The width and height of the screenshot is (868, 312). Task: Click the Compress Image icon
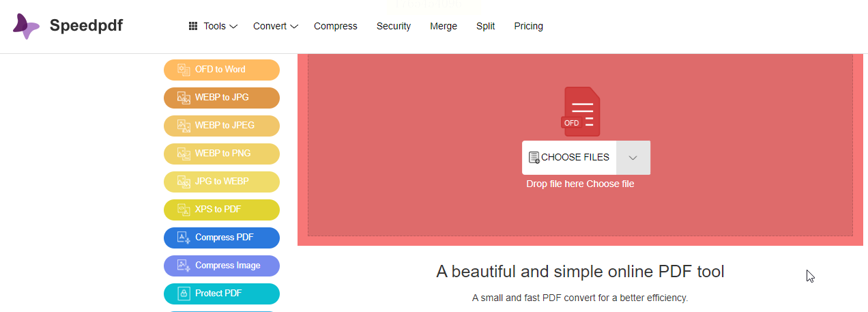pyautogui.click(x=184, y=266)
